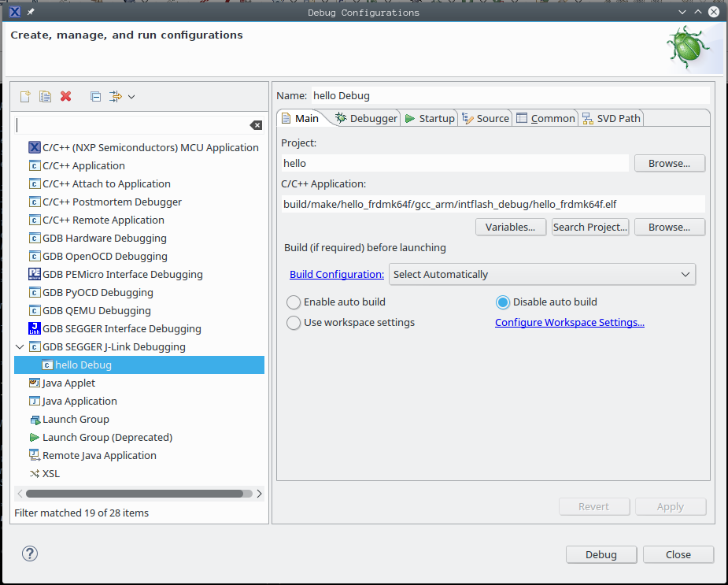Screen dimensions: 728x585
Task: Choose Disable auto build radio button
Action: (503, 302)
